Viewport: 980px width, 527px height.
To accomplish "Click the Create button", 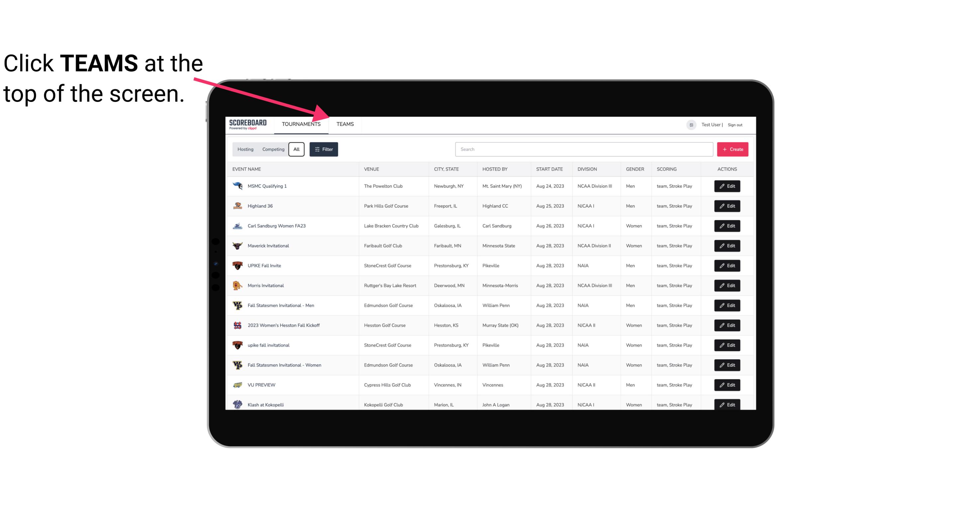I will click(x=732, y=149).
